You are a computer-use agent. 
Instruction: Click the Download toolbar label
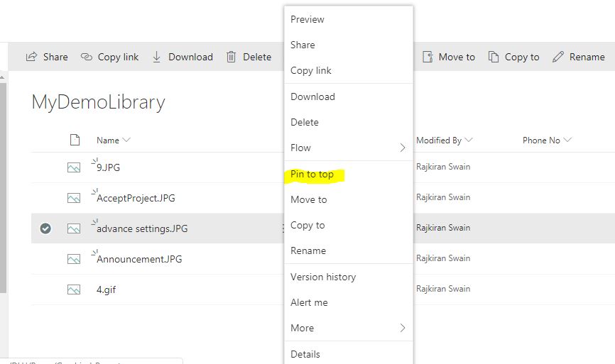click(190, 57)
